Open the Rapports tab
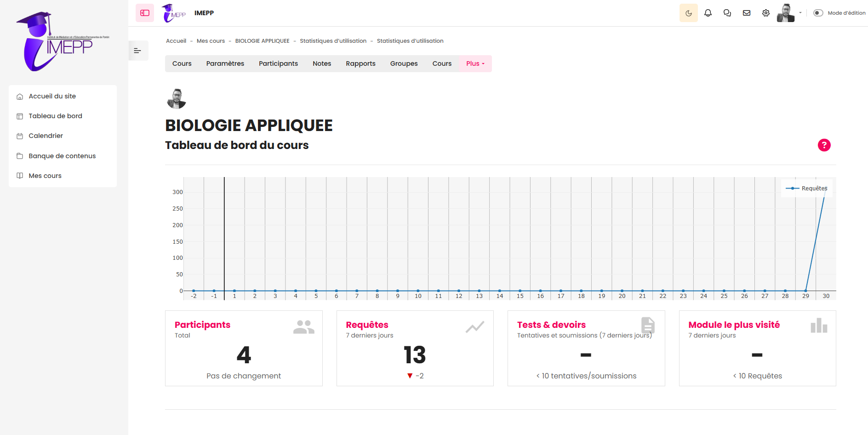The height and width of the screenshot is (435, 868). pyautogui.click(x=360, y=63)
